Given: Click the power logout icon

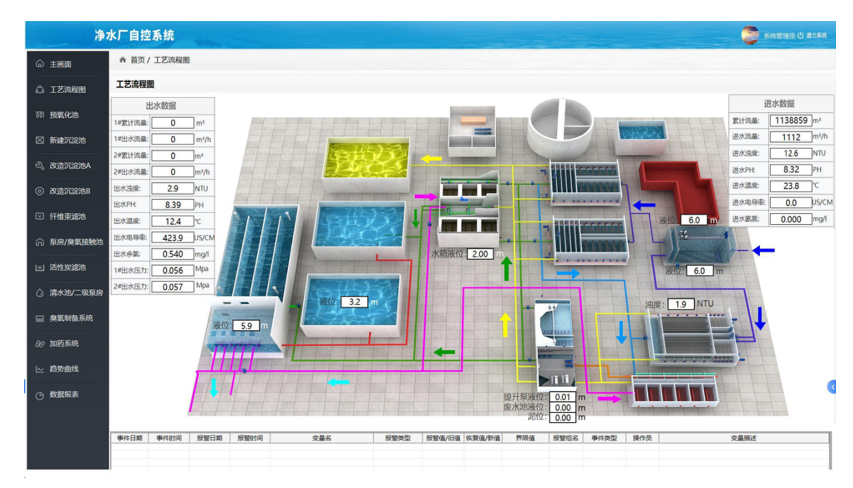Looking at the screenshot, I should (800, 35).
